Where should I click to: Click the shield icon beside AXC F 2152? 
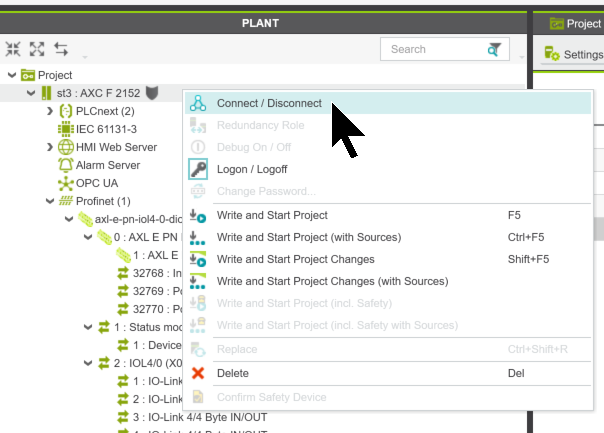pyautogui.click(x=152, y=93)
